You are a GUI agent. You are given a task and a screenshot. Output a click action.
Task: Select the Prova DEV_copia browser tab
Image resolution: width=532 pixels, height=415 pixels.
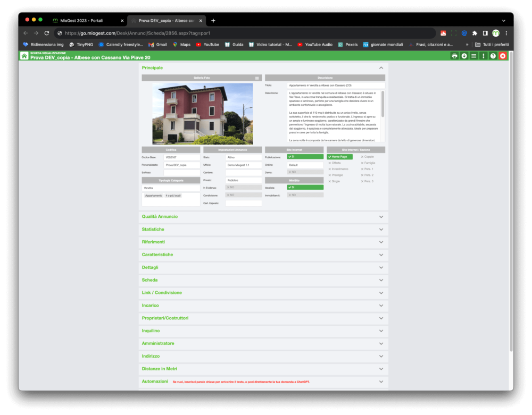(166, 21)
